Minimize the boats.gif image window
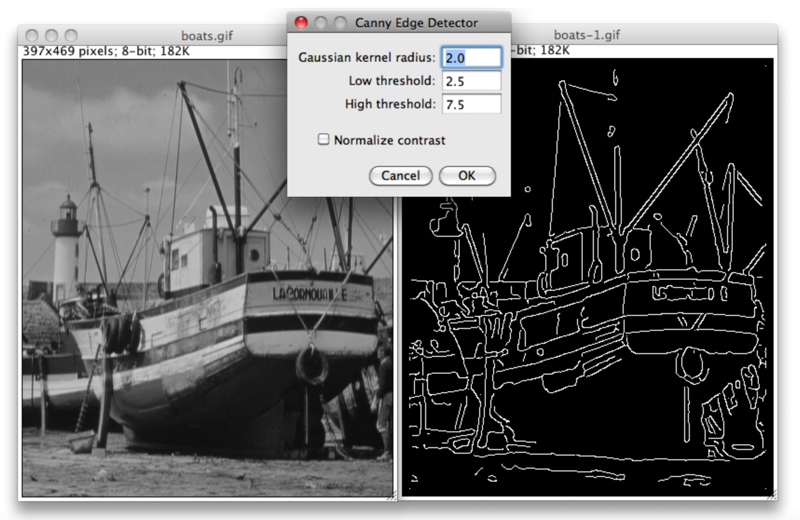 [52, 36]
